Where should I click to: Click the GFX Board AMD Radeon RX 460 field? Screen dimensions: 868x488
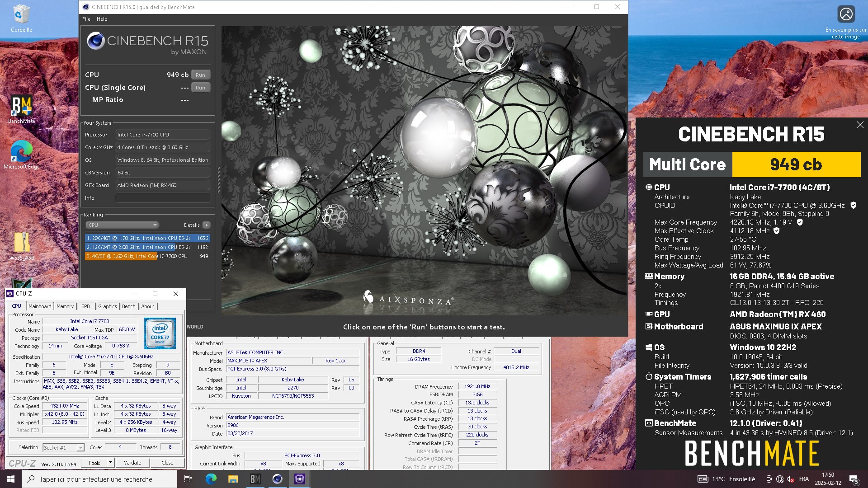pos(163,185)
